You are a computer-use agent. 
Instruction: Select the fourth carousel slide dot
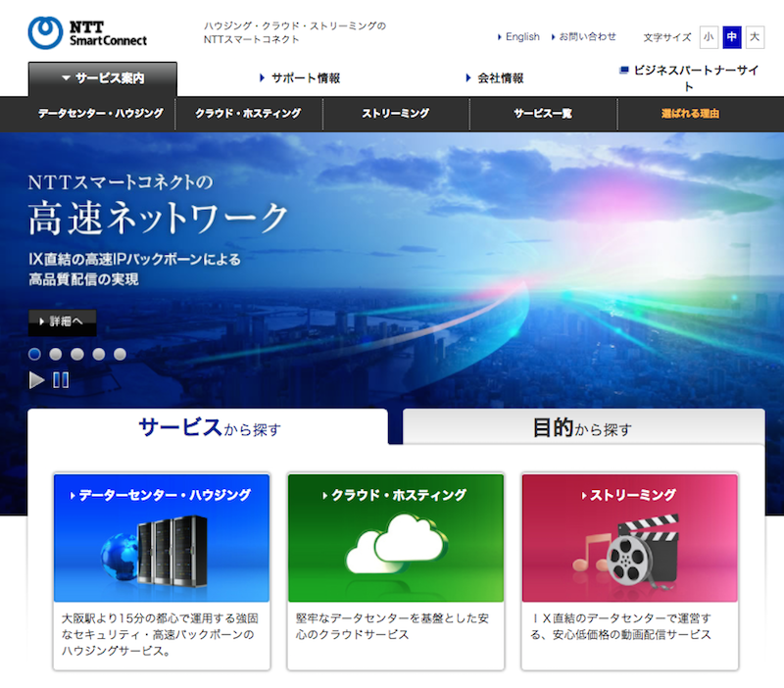click(99, 354)
